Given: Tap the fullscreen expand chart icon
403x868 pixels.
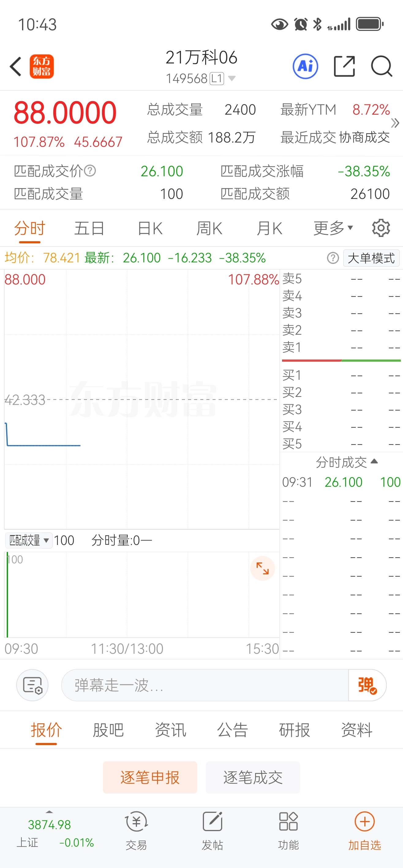Looking at the screenshot, I should (x=262, y=569).
